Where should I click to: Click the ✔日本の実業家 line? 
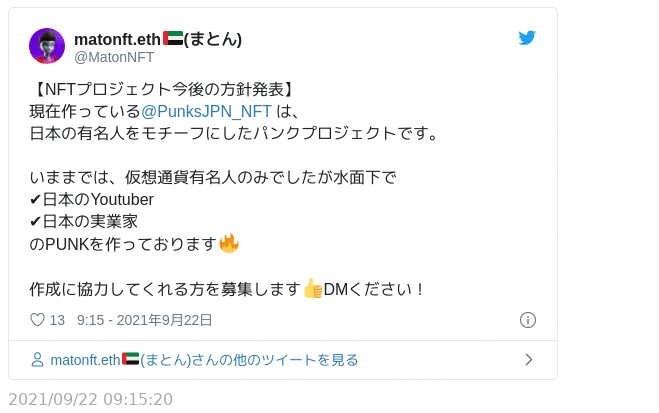pos(84,222)
